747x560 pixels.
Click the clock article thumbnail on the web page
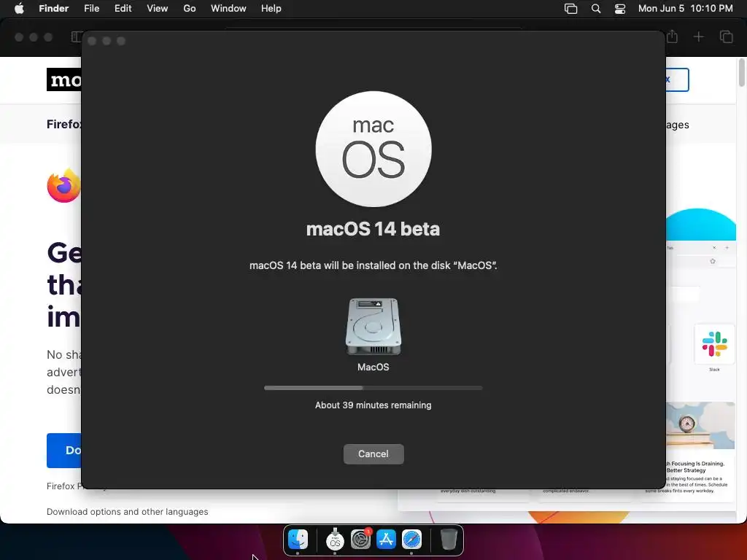click(700, 425)
